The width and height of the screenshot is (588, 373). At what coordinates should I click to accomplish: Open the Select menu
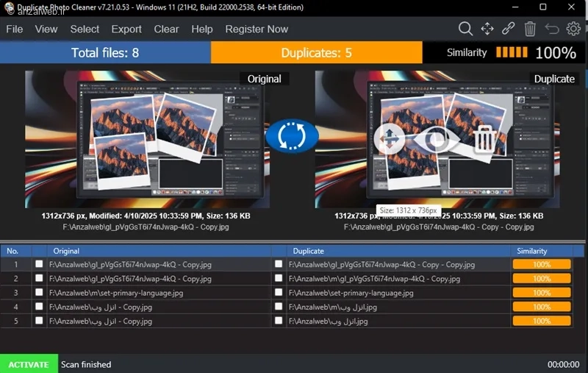pyautogui.click(x=85, y=29)
